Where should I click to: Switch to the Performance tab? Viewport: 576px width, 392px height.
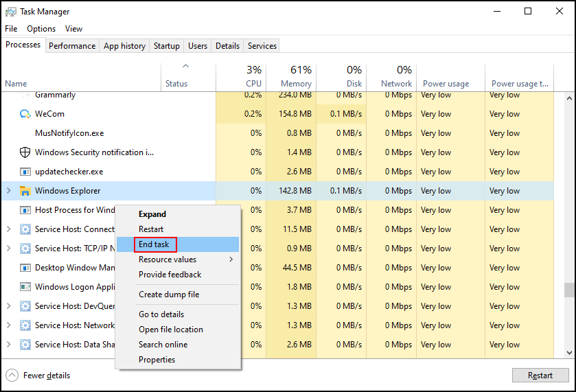(x=72, y=46)
